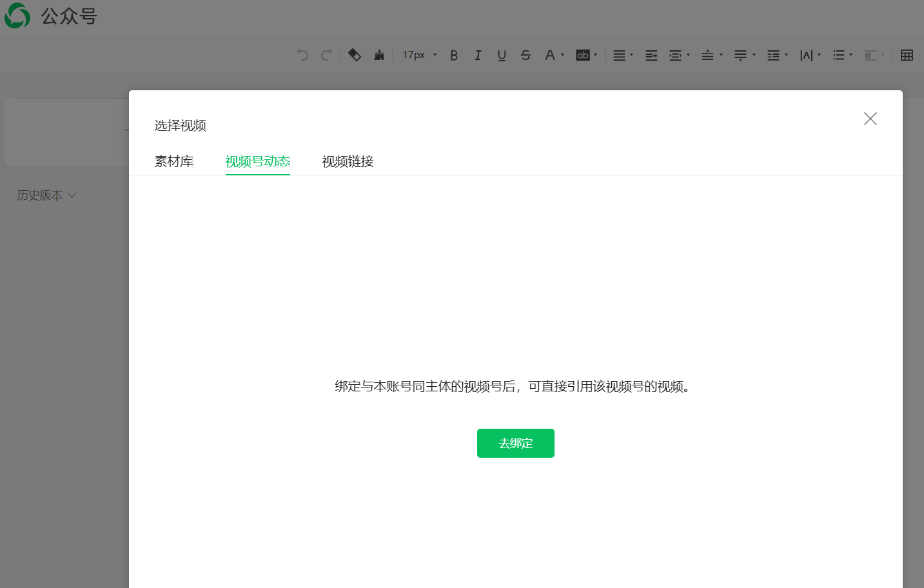This screenshot has width=924, height=588.
Task: Click the undo arrow icon
Action: 302,55
